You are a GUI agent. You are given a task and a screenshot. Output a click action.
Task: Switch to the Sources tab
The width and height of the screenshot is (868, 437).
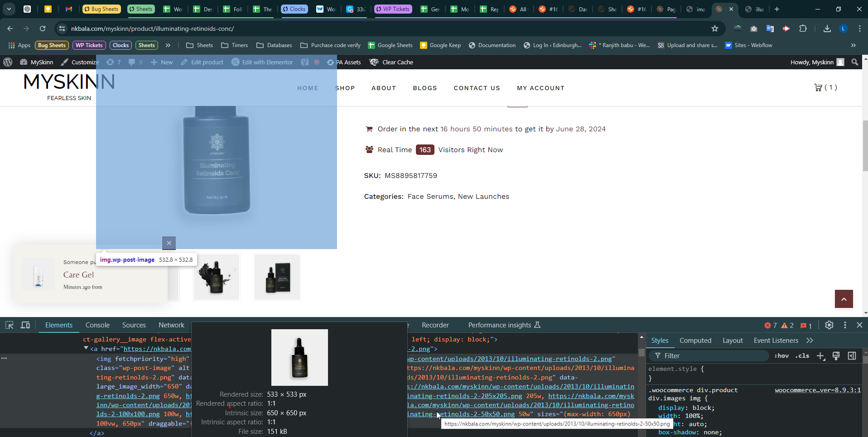pos(134,325)
